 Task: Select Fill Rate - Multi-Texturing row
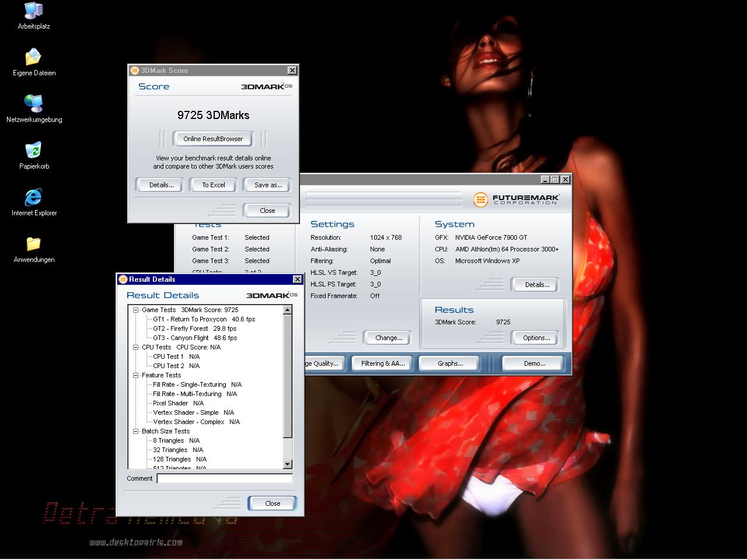[195, 394]
